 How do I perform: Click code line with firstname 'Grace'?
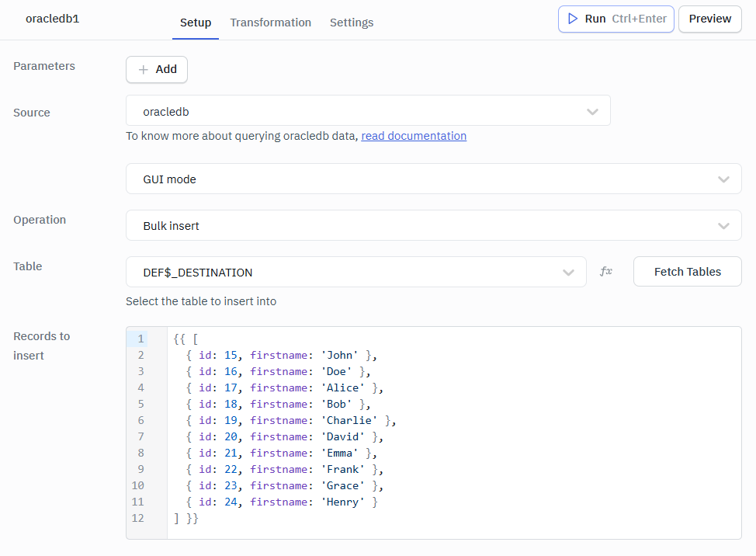point(284,486)
